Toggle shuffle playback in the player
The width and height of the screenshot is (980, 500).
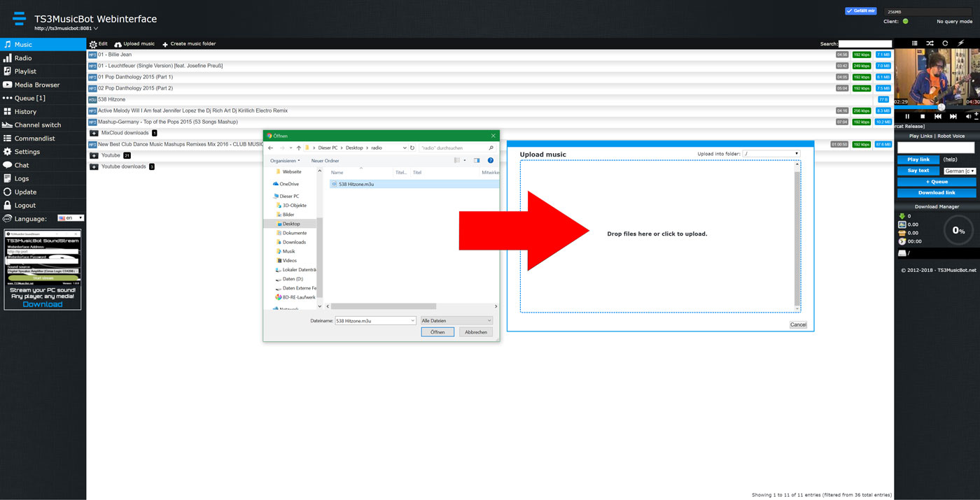[930, 43]
